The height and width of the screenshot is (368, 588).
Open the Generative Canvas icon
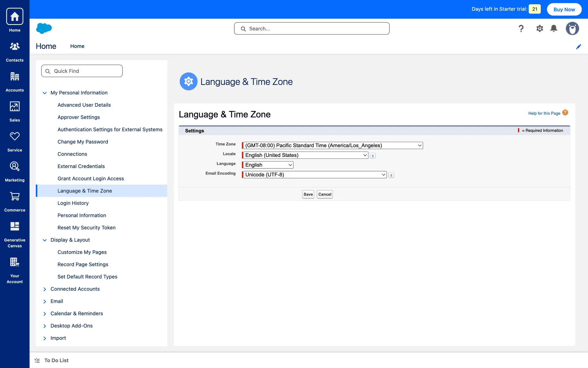(14, 226)
